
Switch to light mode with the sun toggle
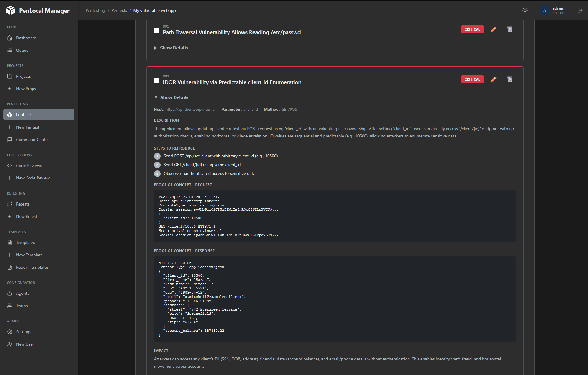point(525,10)
